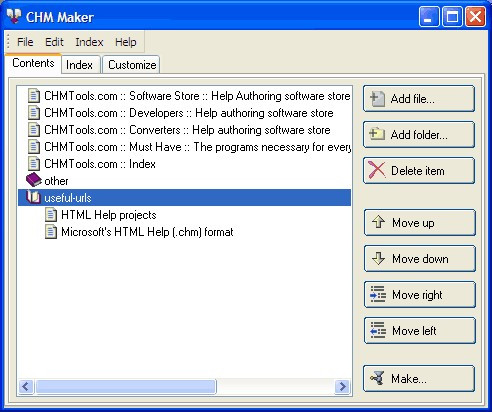
Task: Click the Move up button
Action: click(x=419, y=223)
